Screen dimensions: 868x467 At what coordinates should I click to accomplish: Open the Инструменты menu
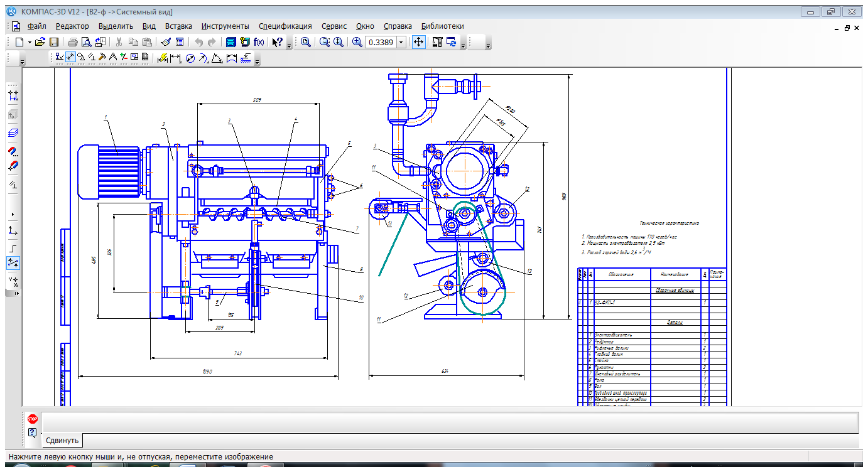coord(225,26)
